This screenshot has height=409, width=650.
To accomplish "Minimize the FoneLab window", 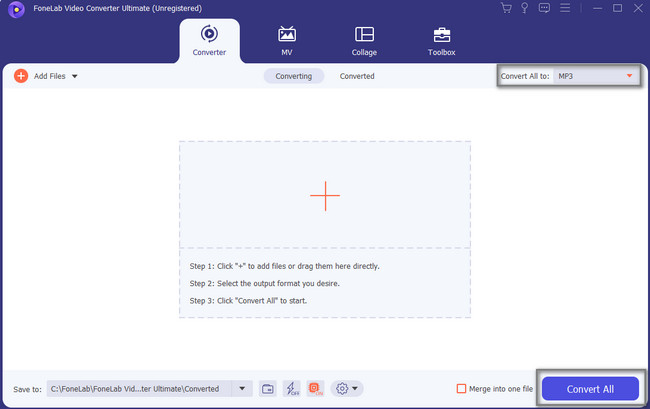I will (x=597, y=8).
